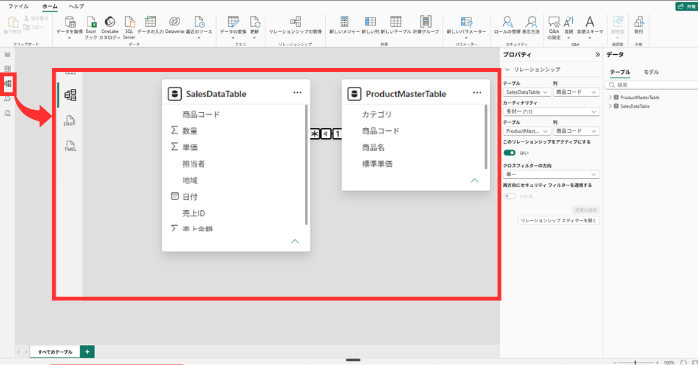Open DAX query view in left sidebar
Image resolution: width=698 pixels, height=365 pixels.
pos(8,98)
